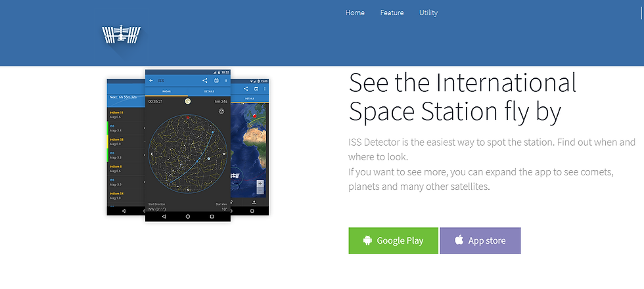Click the 00:36:21 time readout
Image resolution: width=644 pixels, height=289 pixels.
(x=155, y=101)
